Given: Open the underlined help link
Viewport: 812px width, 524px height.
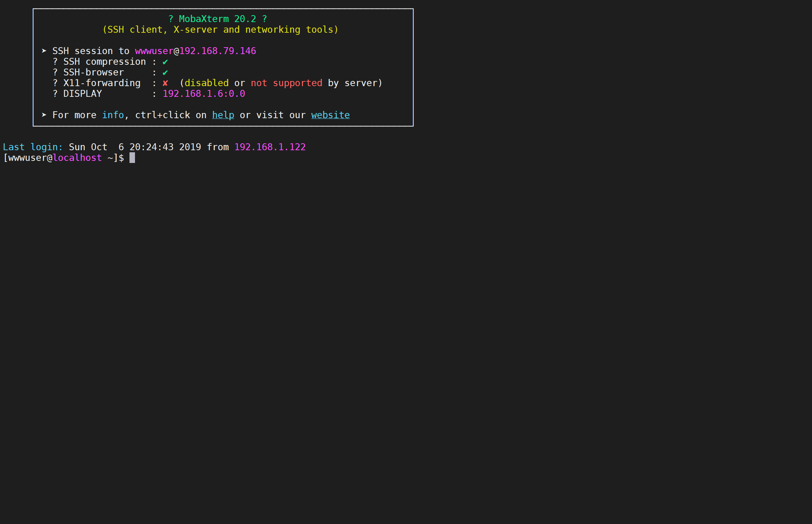Looking at the screenshot, I should tap(223, 115).
